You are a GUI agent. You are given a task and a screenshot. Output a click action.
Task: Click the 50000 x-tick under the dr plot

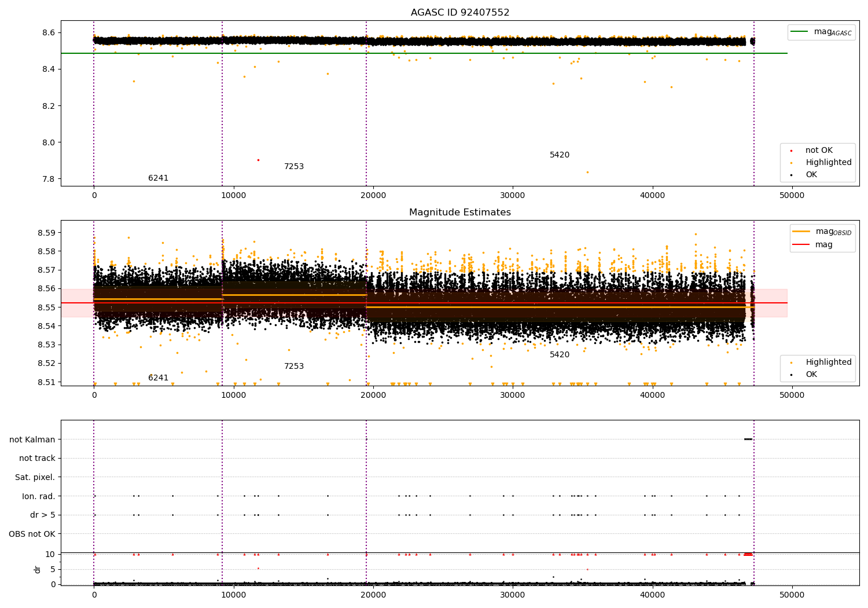(x=792, y=595)
